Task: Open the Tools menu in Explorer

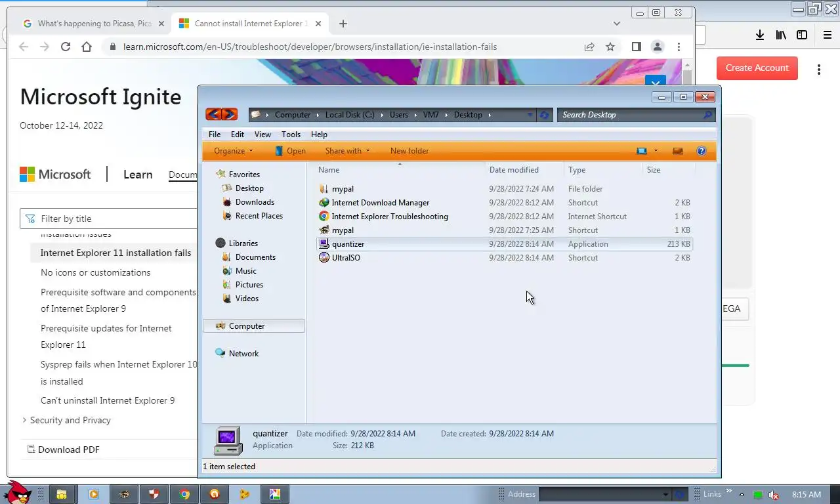Action: [291, 135]
